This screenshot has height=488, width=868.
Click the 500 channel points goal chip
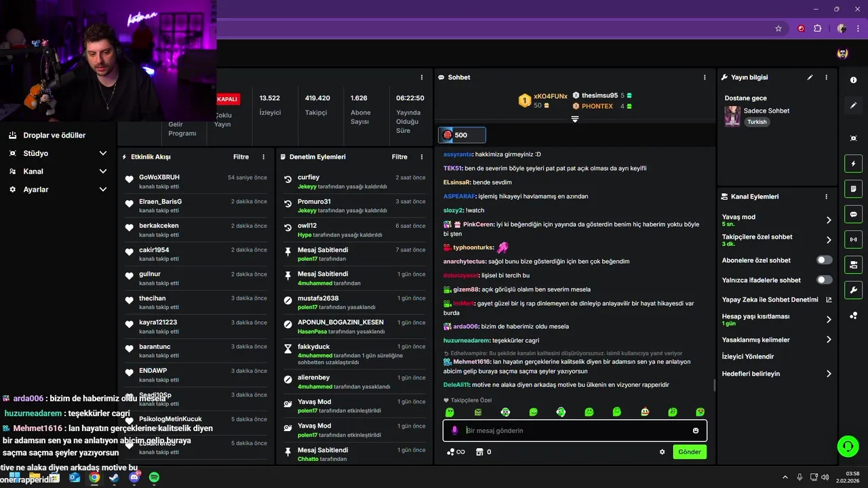coord(462,135)
